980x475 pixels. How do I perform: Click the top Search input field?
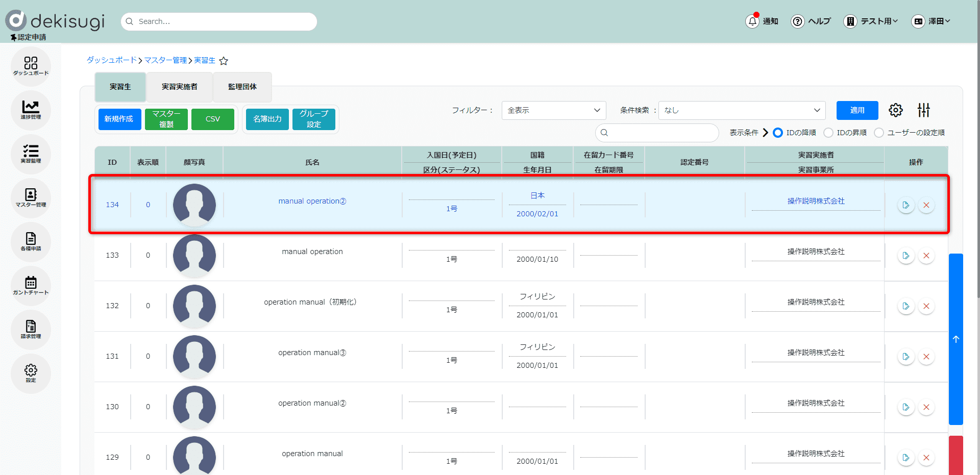(219, 21)
